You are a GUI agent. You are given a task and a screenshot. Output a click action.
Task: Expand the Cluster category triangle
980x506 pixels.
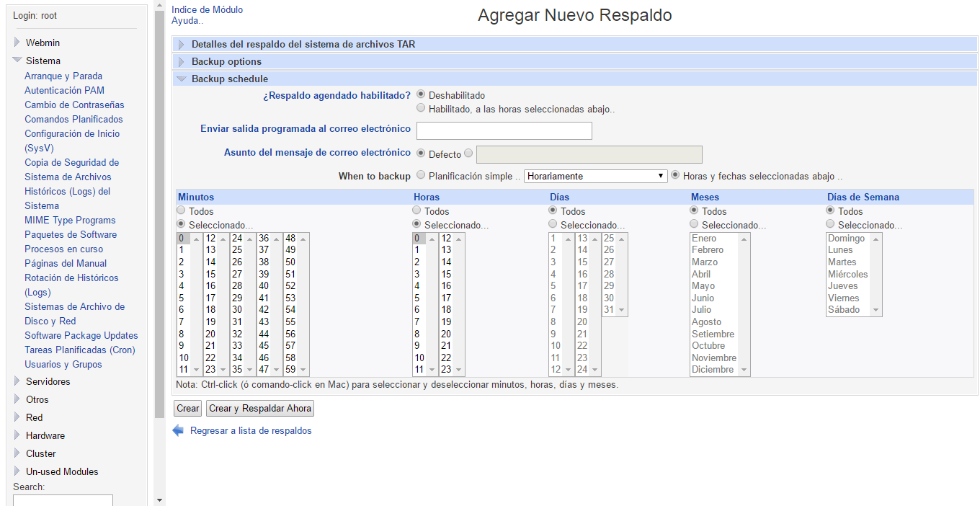click(x=17, y=453)
